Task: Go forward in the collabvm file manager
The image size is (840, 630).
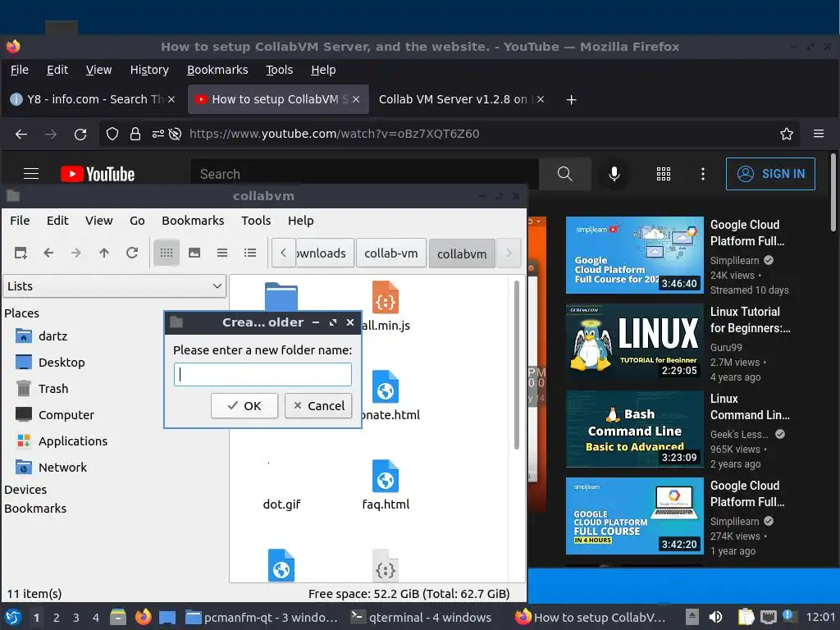Action: coord(76,253)
